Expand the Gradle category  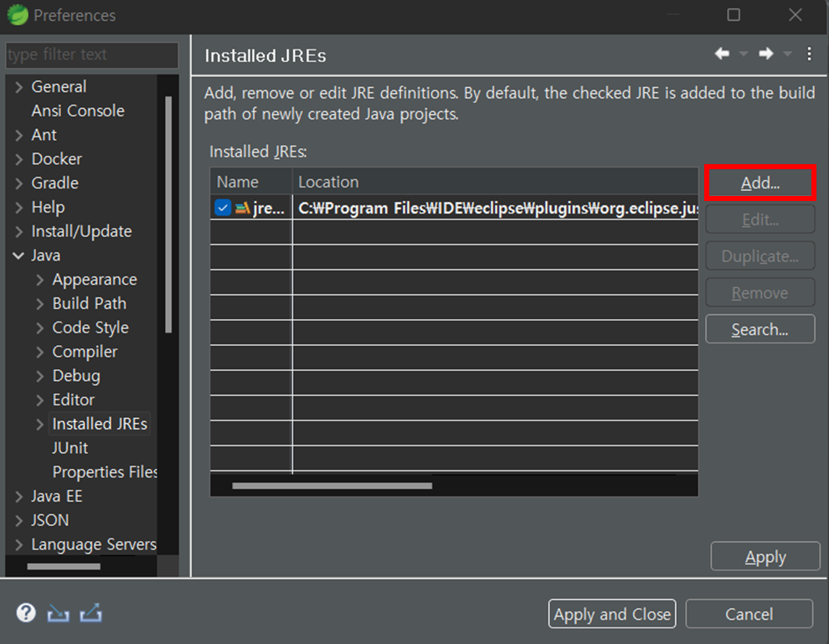(19, 183)
